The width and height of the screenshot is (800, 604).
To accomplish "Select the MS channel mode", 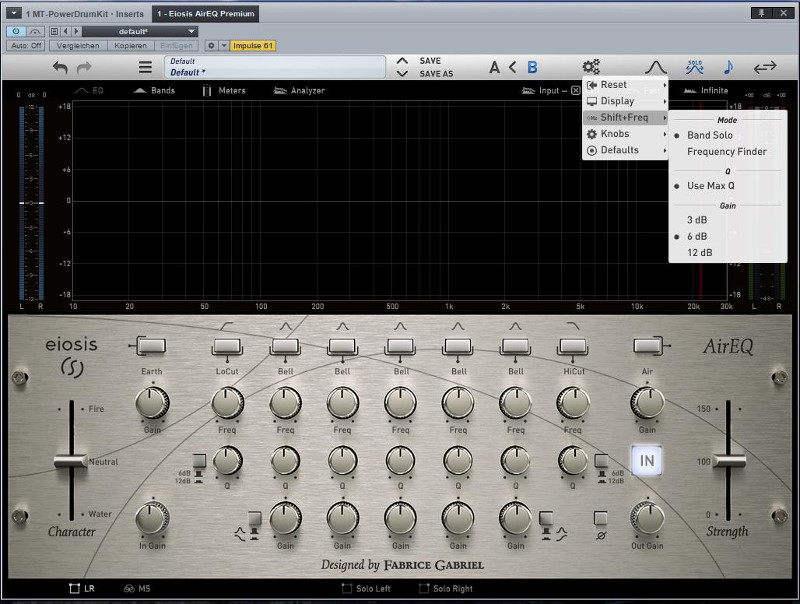I will click(137, 589).
